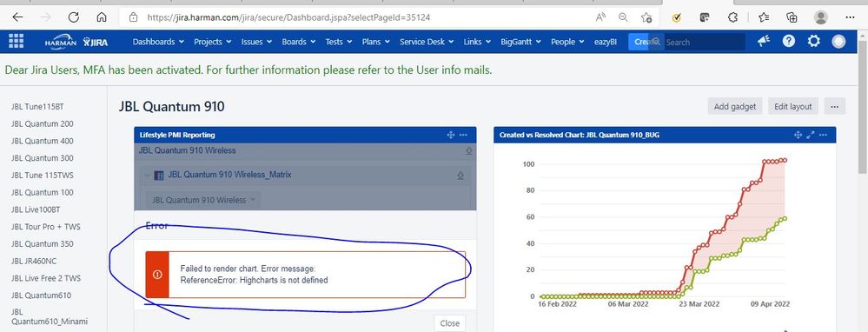Close the error dialog
This screenshot has width=868, height=332.
click(449, 323)
